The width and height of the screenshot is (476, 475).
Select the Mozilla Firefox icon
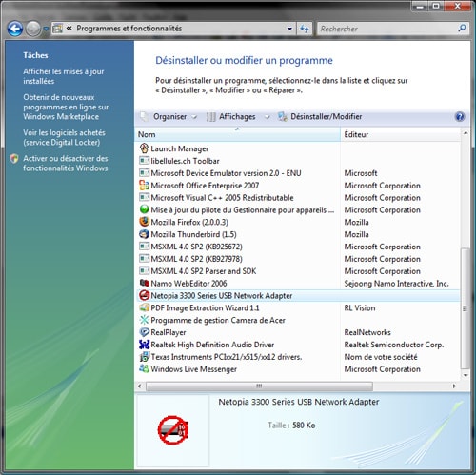(x=144, y=222)
